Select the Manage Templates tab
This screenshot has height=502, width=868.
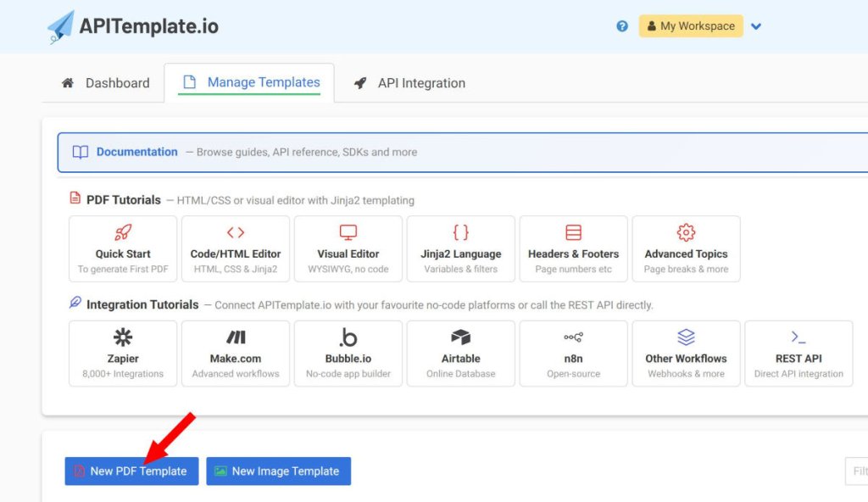[249, 82]
